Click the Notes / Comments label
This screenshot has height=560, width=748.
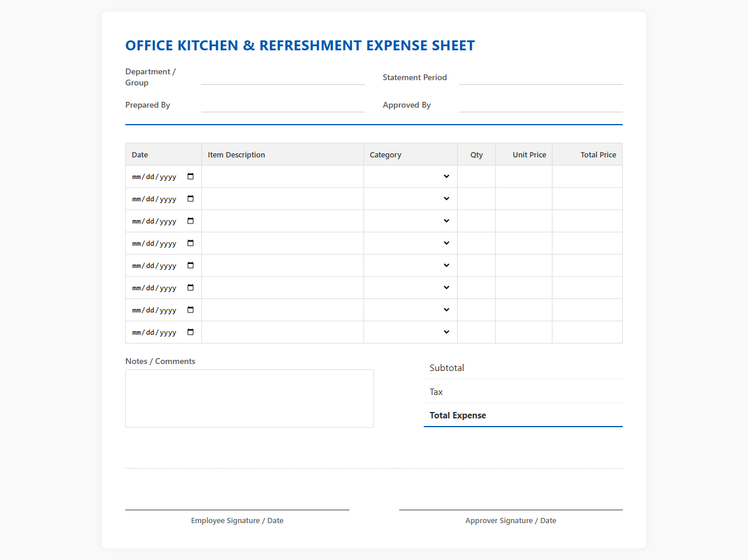coord(160,361)
